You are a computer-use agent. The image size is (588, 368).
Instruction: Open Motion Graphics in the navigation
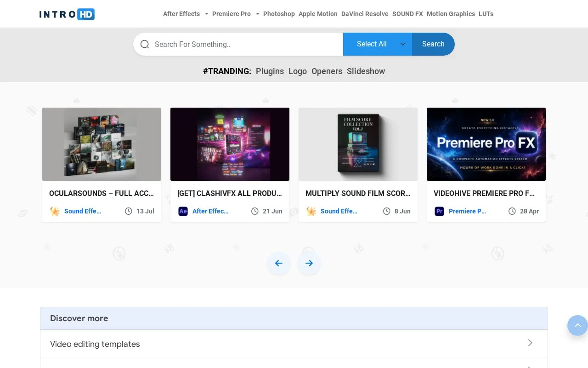451,14
